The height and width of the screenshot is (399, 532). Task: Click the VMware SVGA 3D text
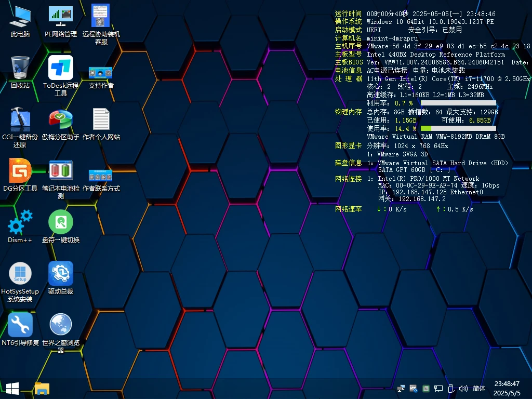(x=403, y=154)
